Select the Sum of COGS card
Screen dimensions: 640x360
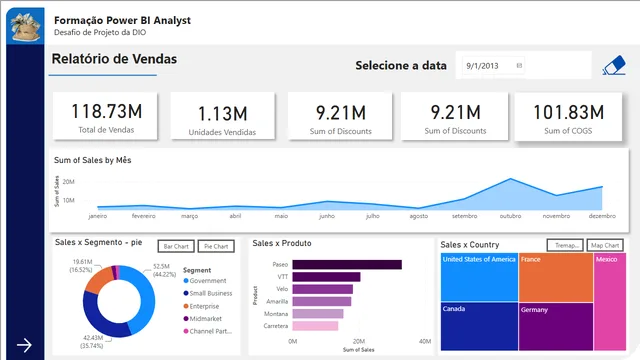[x=568, y=116]
